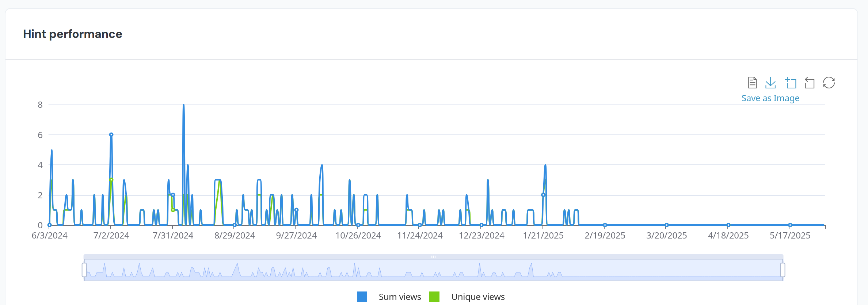Click the zoom slider's top move bar
Image resolution: width=868 pixels, height=305 pixels.
pos(433,257)
